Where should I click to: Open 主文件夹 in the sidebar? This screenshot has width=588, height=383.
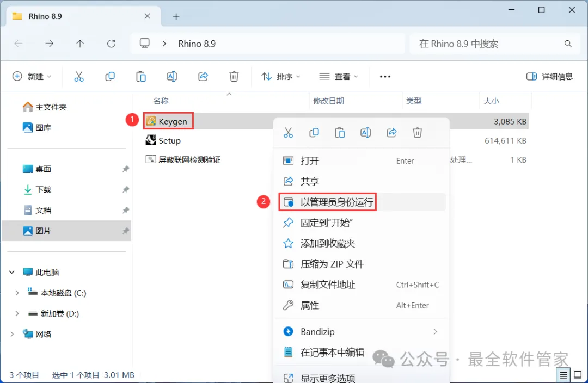(x=45, y=107)
